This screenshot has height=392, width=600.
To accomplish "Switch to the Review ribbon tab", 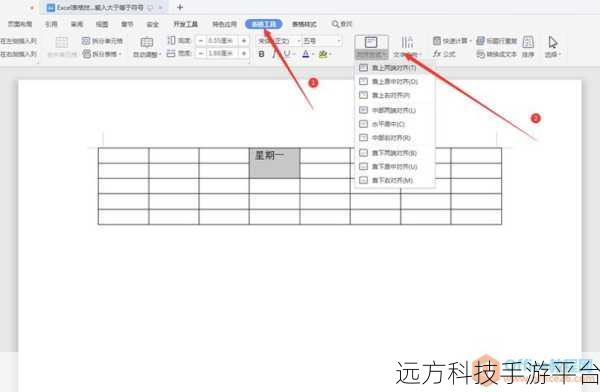I will (x=77, y=24).
